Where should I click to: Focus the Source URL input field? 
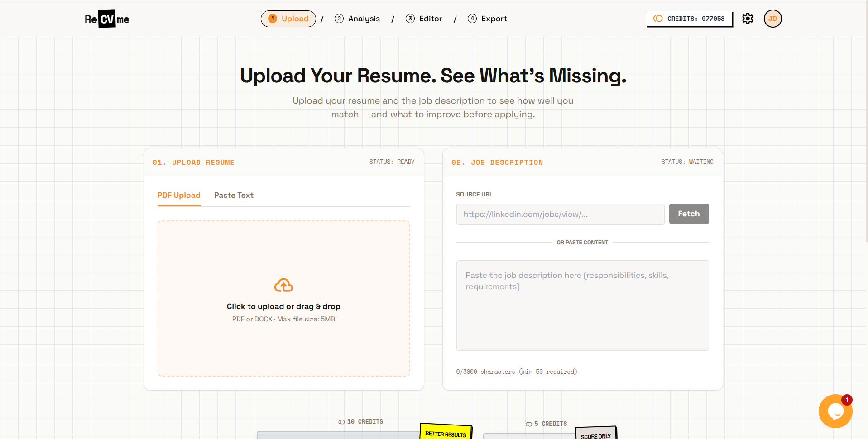pos(560,214)
